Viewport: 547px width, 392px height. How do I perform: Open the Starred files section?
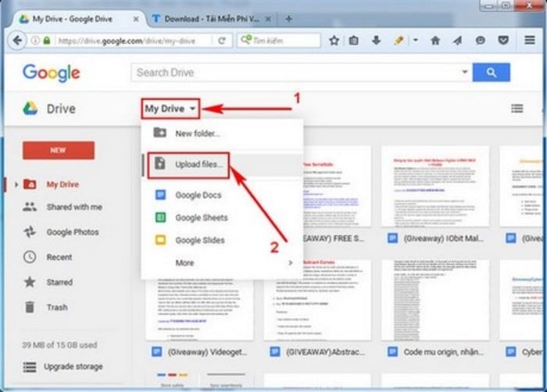[x=59, y=282]
